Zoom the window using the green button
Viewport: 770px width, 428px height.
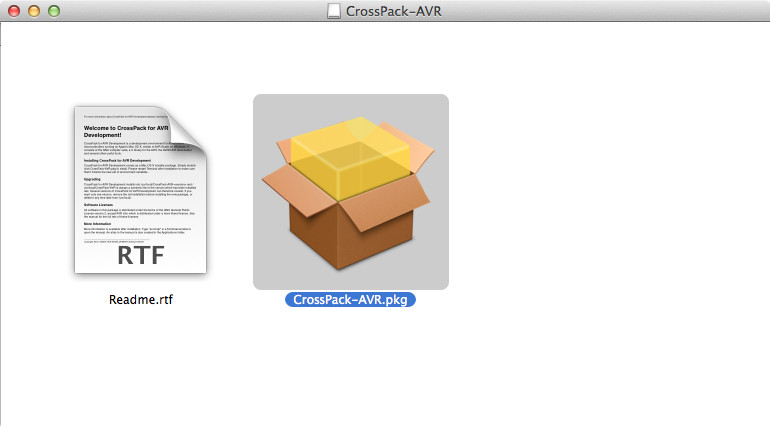tap(53, 11)
